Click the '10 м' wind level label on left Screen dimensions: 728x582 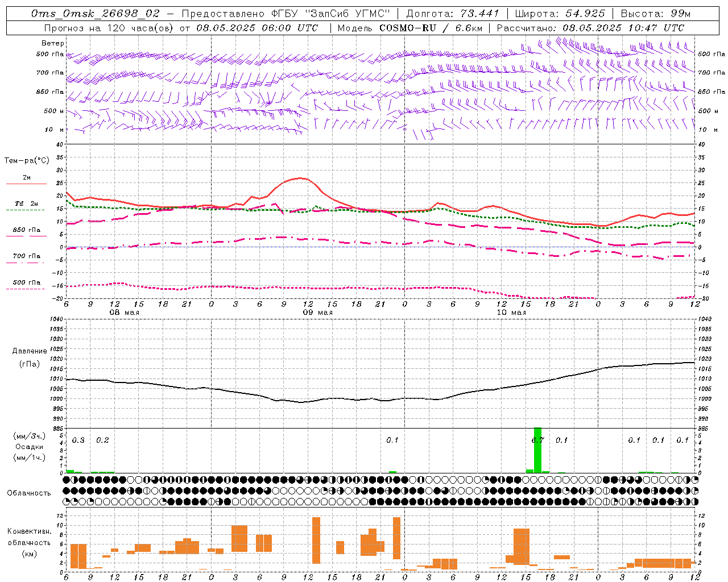click(x=55, y=130)
